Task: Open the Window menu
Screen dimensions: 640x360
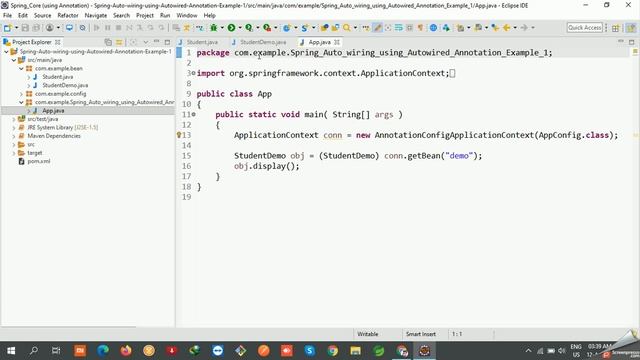Action: [187, 15]
